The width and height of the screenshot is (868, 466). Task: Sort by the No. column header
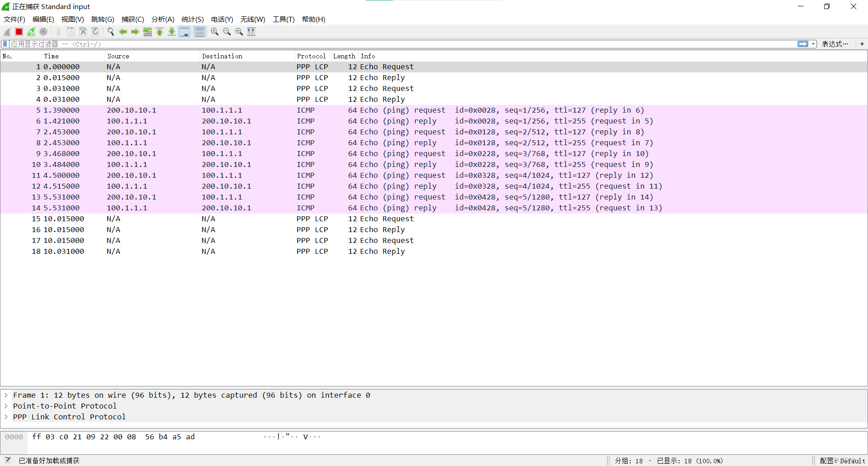click(x=21, y=56)
